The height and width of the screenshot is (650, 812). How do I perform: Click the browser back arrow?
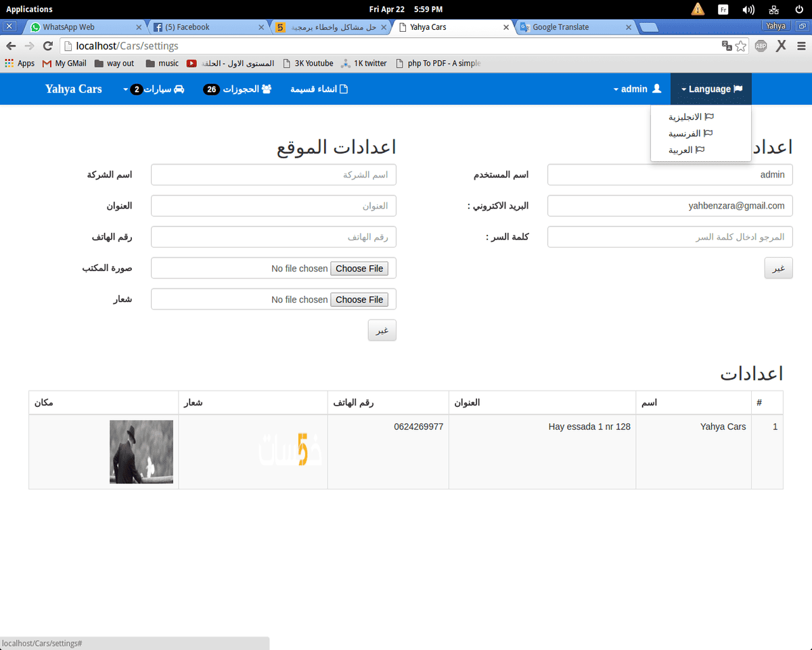coord(11,46)
